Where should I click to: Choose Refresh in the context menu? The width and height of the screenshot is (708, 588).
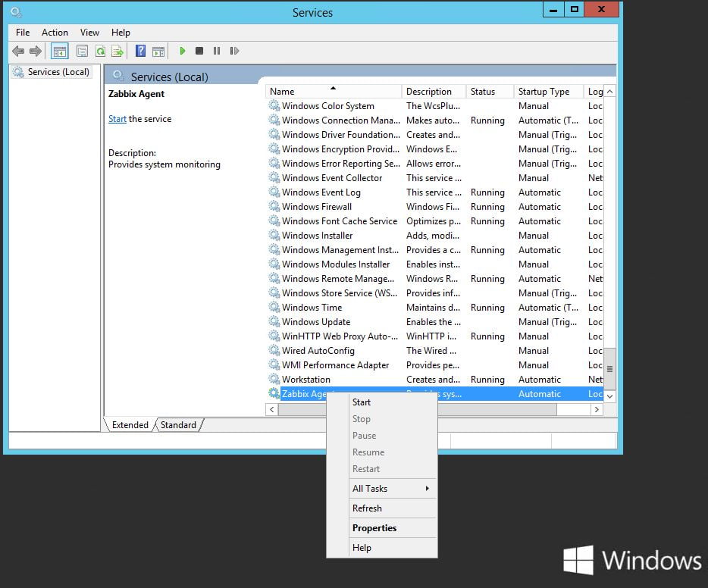[x=382, y=508]
